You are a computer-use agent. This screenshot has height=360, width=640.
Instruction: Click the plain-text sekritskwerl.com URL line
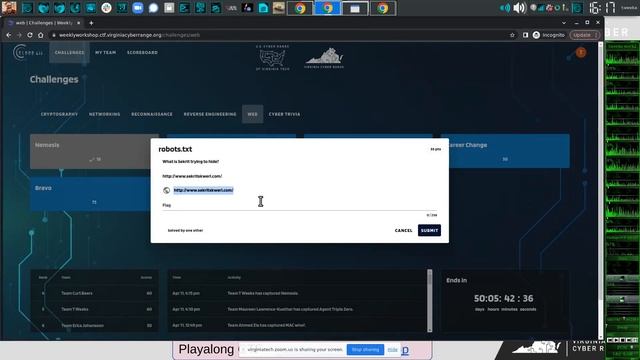click(192, 176)
